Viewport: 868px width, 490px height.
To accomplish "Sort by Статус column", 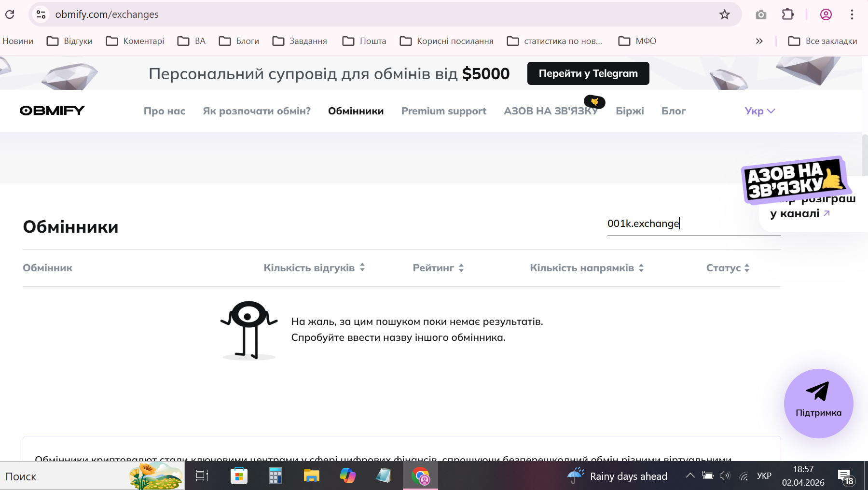I will click(x=728, y=268).
